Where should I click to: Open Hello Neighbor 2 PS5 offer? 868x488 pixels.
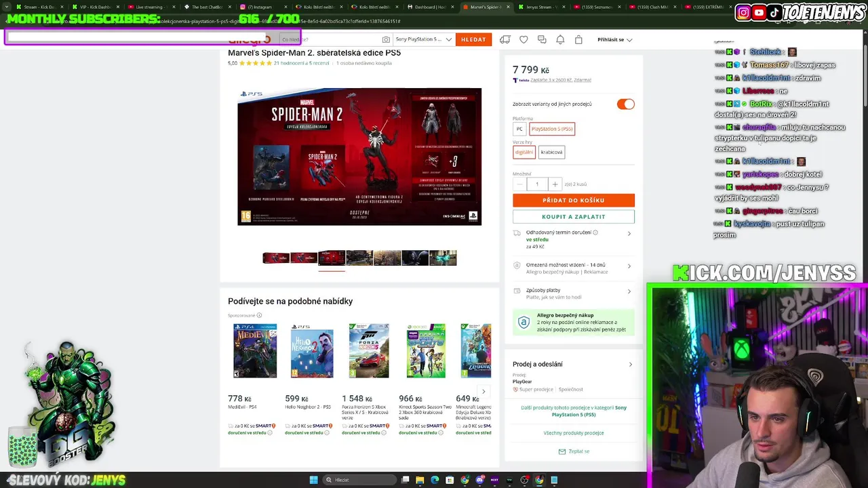click(312, 350)
